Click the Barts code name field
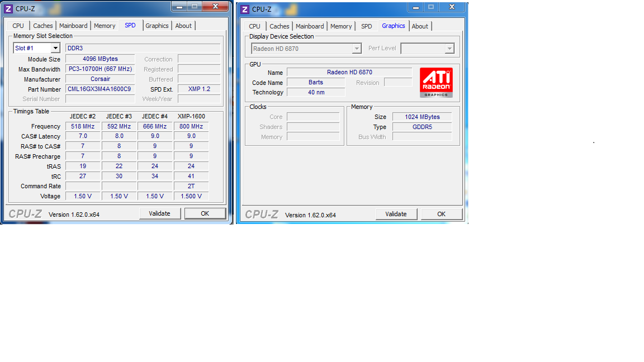644x362 pixels. coord(316,82)
